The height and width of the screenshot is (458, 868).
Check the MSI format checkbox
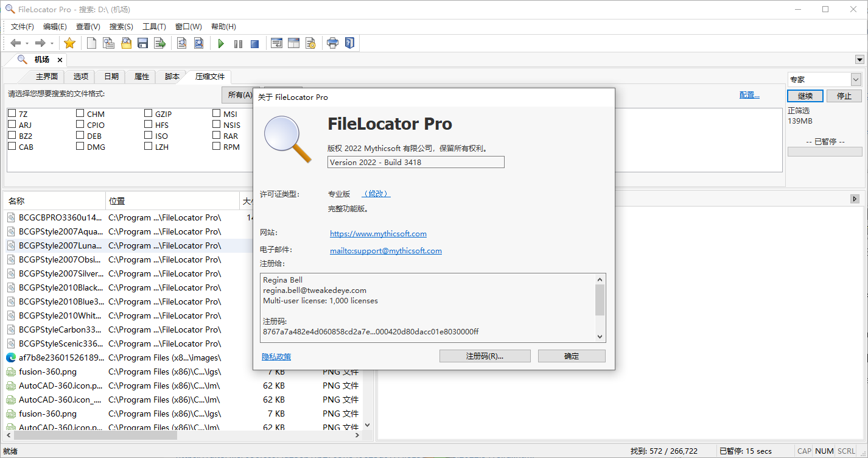(x=216, y=113)
